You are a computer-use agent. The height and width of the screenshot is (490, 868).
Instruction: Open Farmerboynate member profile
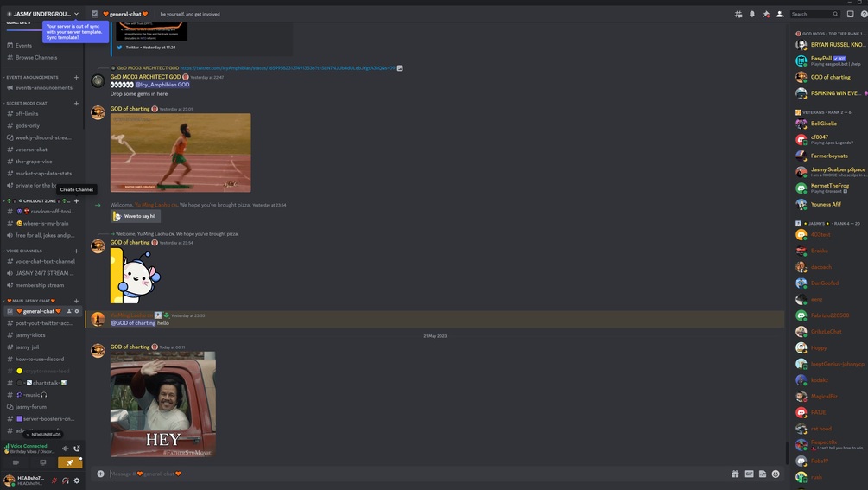(x=830, y=156)
